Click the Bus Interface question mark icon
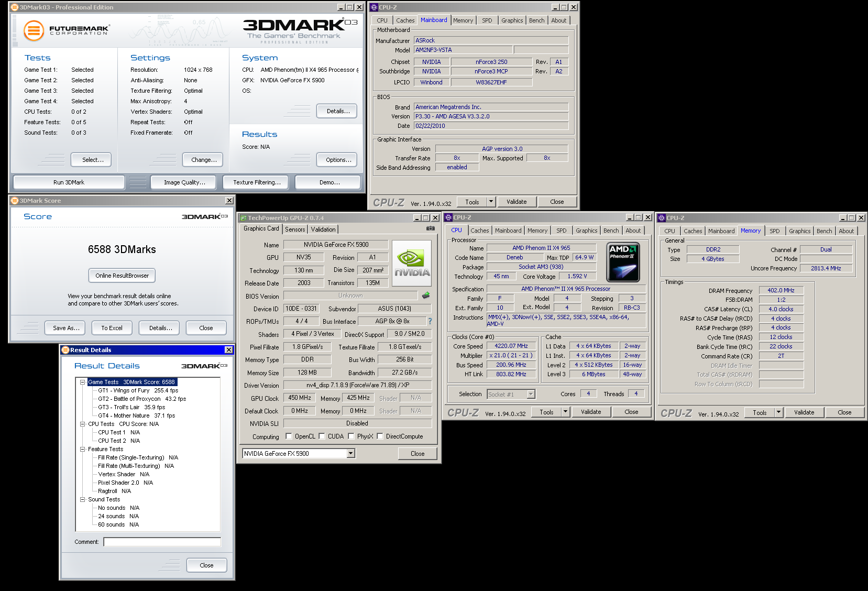This screenshot has height=591, width=868. point(430,321)
